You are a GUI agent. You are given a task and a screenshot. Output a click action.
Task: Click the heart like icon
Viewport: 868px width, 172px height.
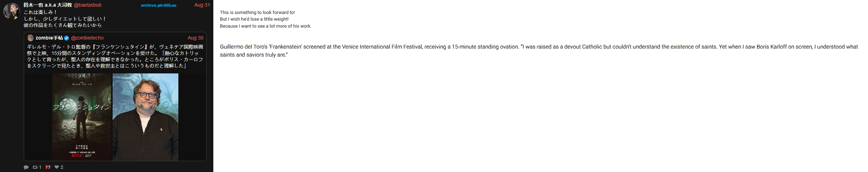tap(57, 167)
